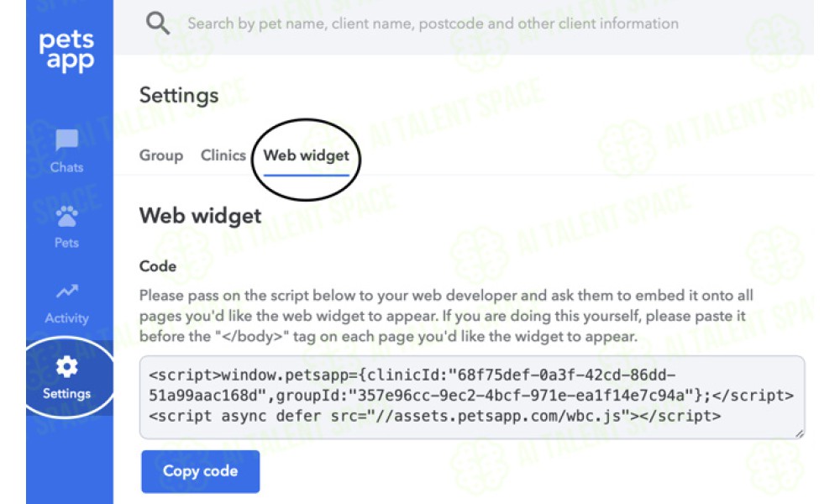Click the Web widget section heading

[x=201, y=216]
